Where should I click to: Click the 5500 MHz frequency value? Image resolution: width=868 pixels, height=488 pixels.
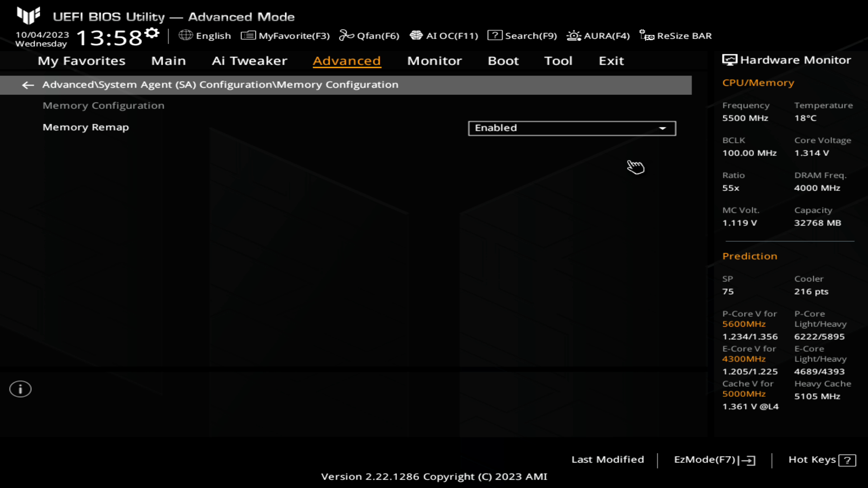pyautogui.click(x=745, y=118)
